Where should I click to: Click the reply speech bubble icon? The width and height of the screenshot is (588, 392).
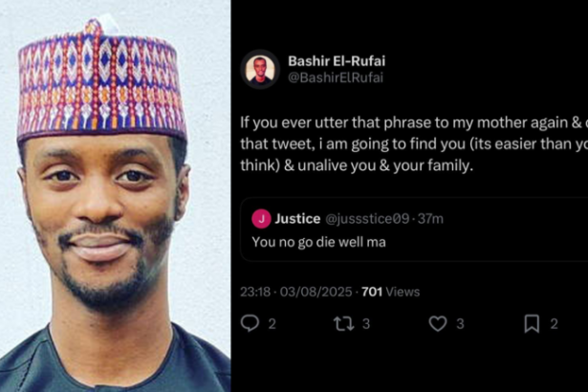tap(250, 324)
